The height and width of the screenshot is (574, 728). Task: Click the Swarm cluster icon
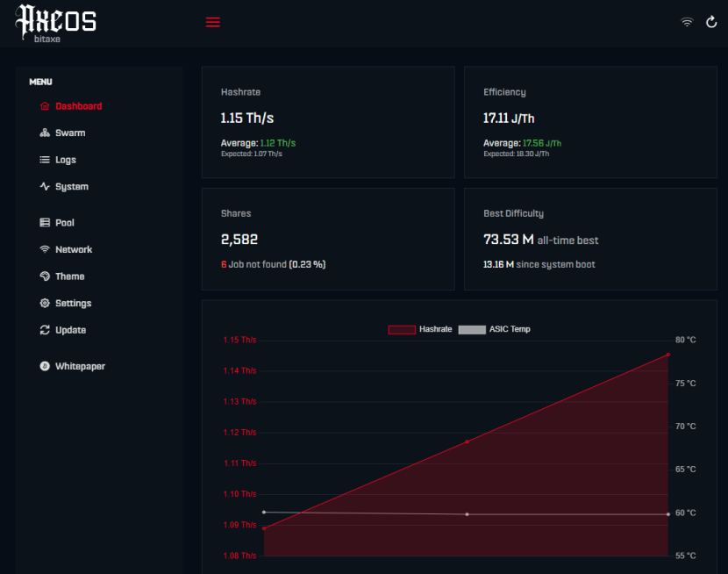[45, 133]
